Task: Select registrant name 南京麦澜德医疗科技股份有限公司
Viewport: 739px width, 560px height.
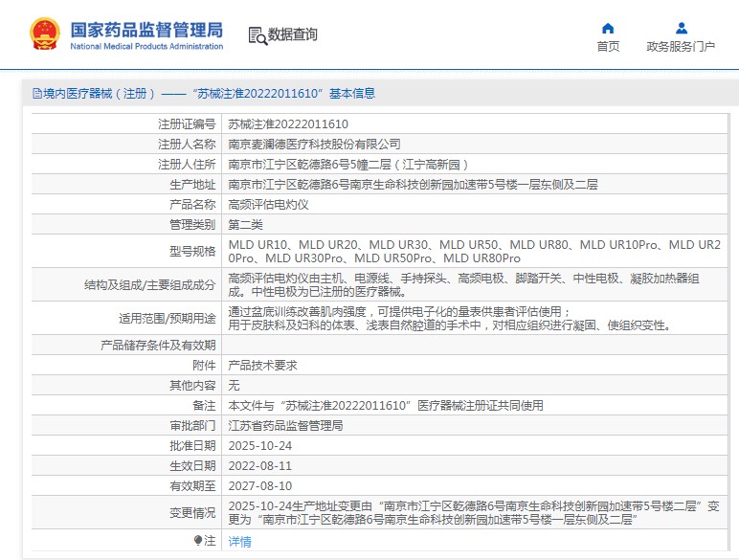Action: pyautogui.click(x=314, y=144)
